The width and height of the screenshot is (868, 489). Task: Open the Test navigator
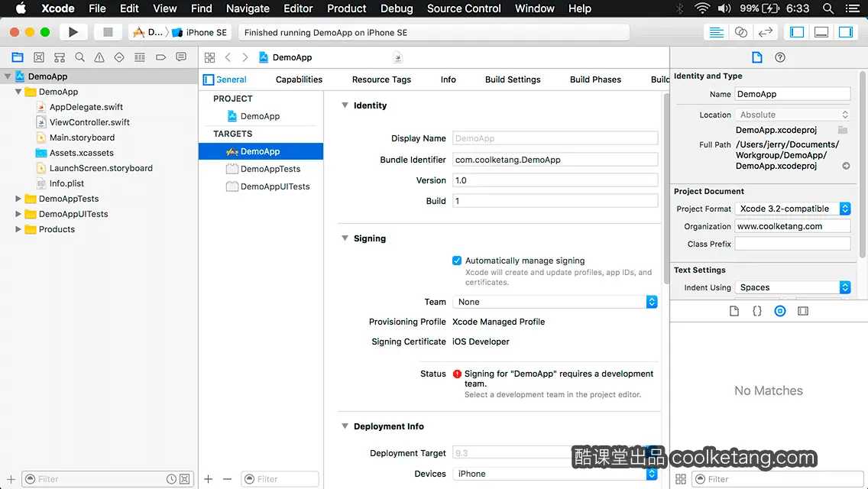(119, 57)
